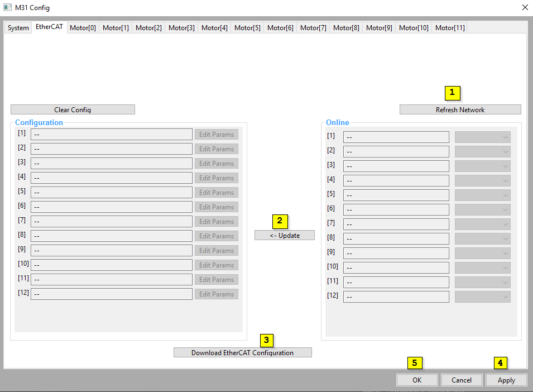Open Online slot [7] dropdown
The width and height of the screenshot is (533, 392).
pos(483,224)
